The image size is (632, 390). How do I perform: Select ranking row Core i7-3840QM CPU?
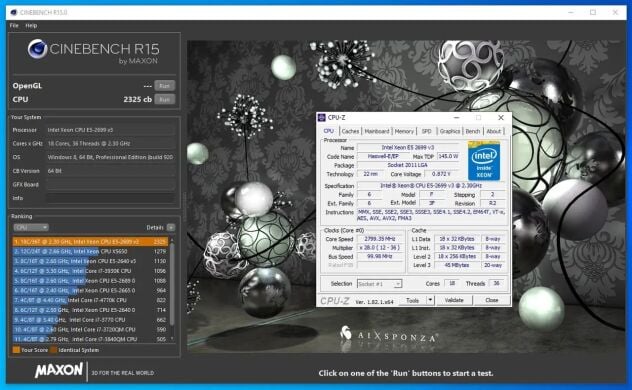pyautogui.click(x=90, y=339)
